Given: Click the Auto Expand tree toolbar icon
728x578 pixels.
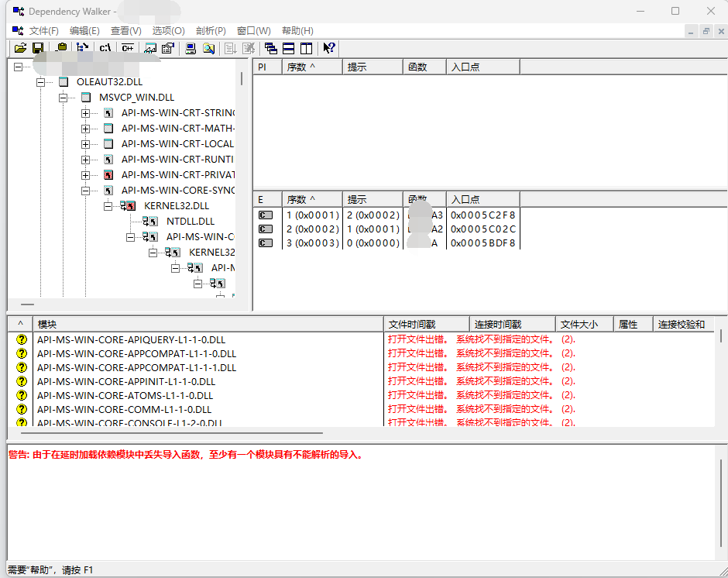Looking at the screenshot, I should (x=83, y=48).
